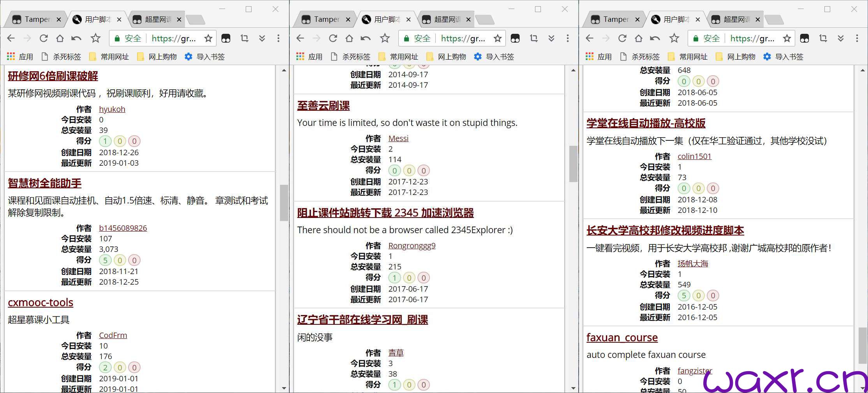
Task: Click Tampermonkey extension icon in middle window
Action: pos(515,38)
